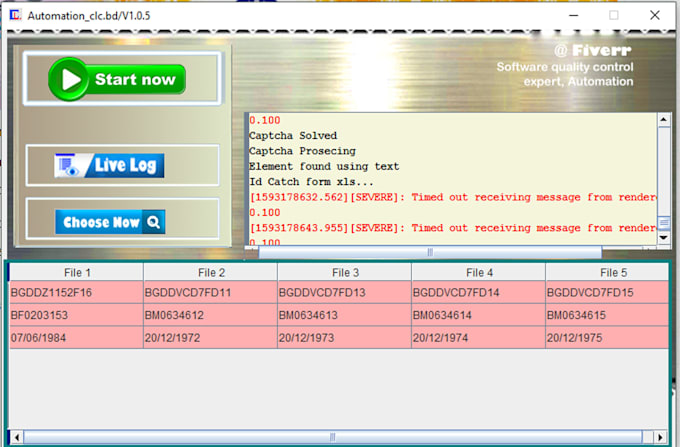This screenshot has height=447, width=680.
Task: Click the 1593178643.955 SEVERE log line
Action: (x=453, y=228)
